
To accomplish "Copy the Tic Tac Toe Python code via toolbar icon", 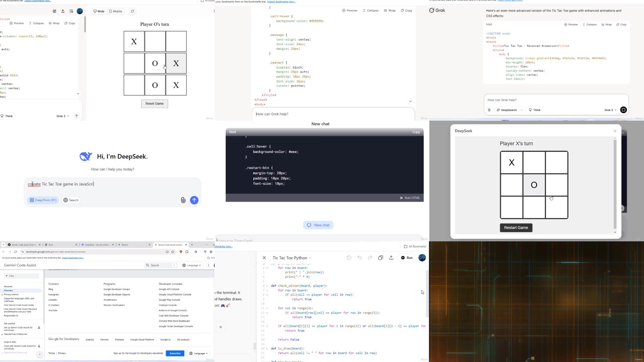I will (381, 258).
